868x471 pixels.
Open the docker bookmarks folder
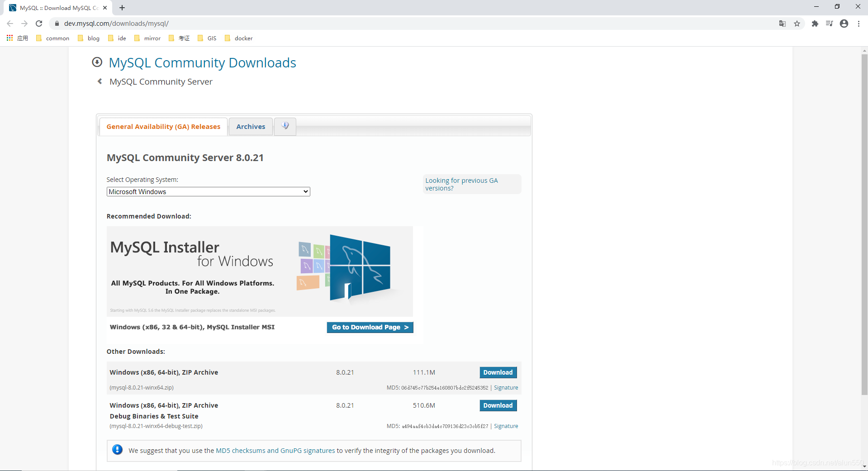tap(239, 38)
